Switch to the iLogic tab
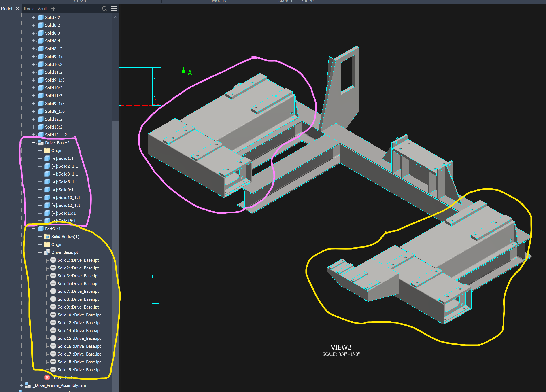 pos(29,9)
